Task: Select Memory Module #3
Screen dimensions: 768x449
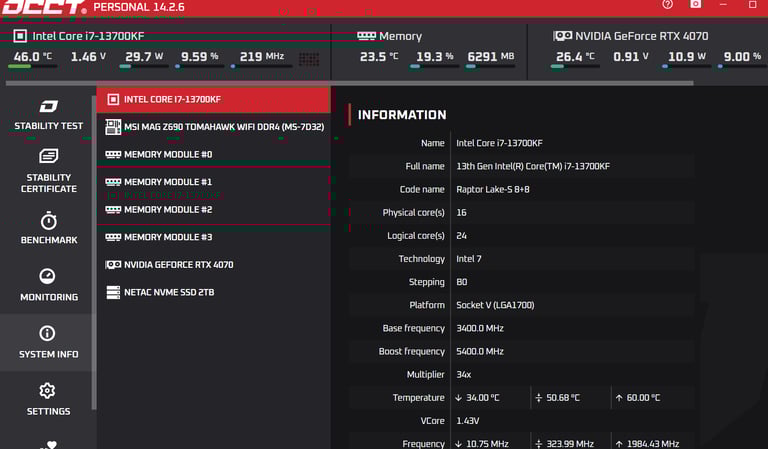Action: tap(214, 237)
